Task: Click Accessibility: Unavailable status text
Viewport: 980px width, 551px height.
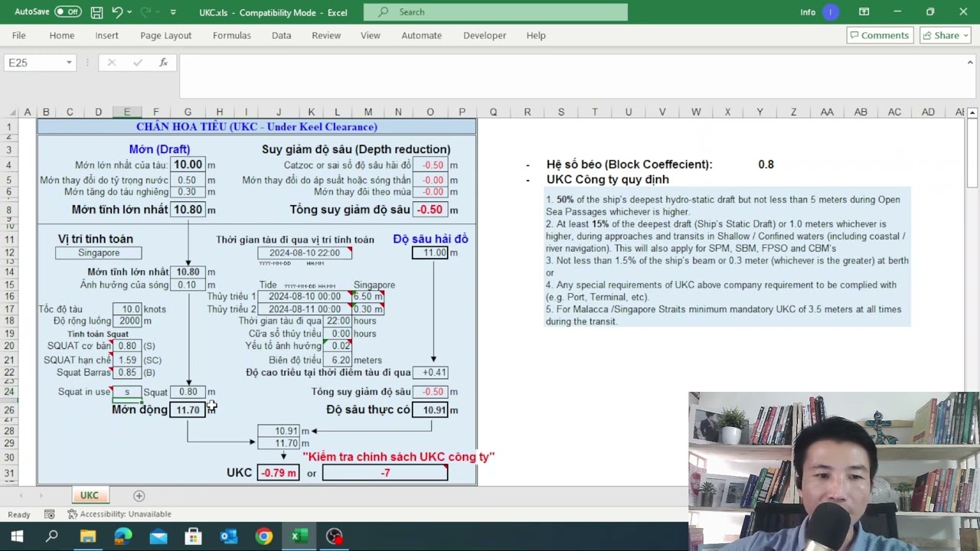Action: pos(119,514)
